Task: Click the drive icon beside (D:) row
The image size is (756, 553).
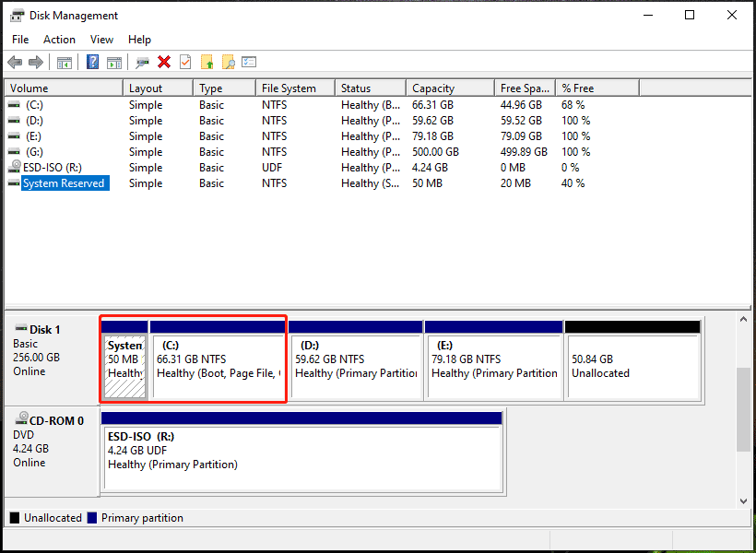Action: click(15, 120)
